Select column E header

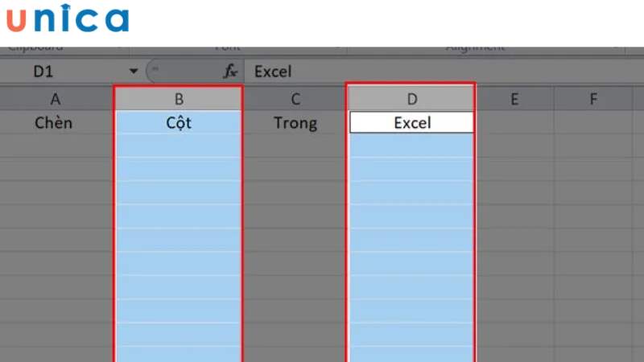pyautogui.click(x=514, y=99)
